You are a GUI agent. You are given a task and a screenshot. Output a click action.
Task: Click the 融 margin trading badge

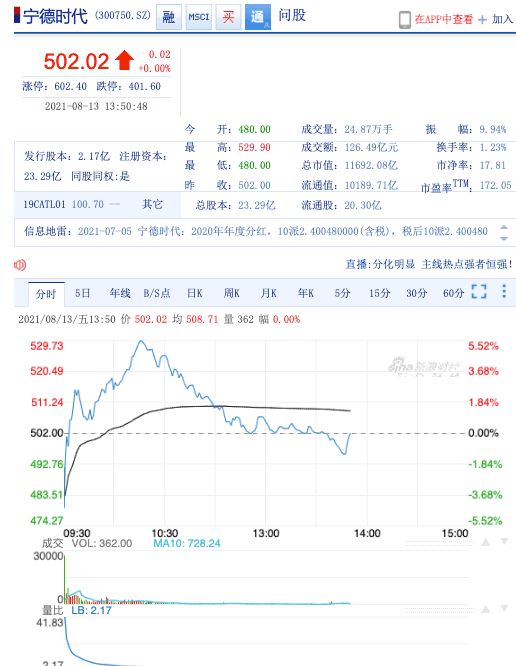click(x=169, y=17)
